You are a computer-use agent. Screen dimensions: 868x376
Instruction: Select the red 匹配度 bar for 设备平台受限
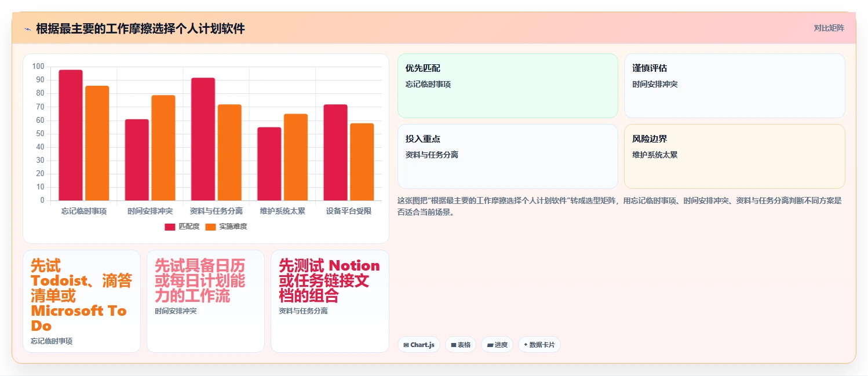(335, 152)
